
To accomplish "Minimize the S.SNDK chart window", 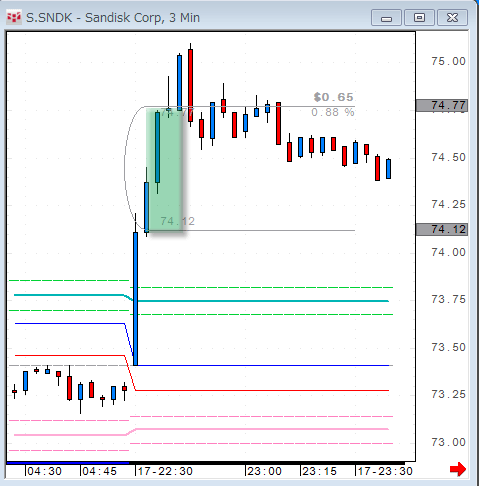I will pyautogui.click(x=386, y=18).
